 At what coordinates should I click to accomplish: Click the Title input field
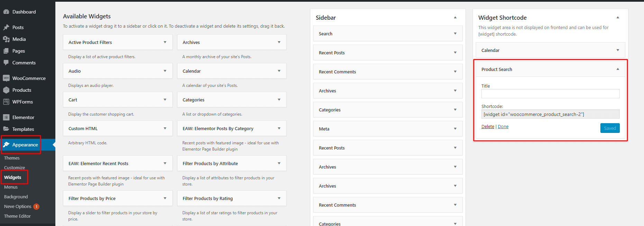(x=550, y=93)
